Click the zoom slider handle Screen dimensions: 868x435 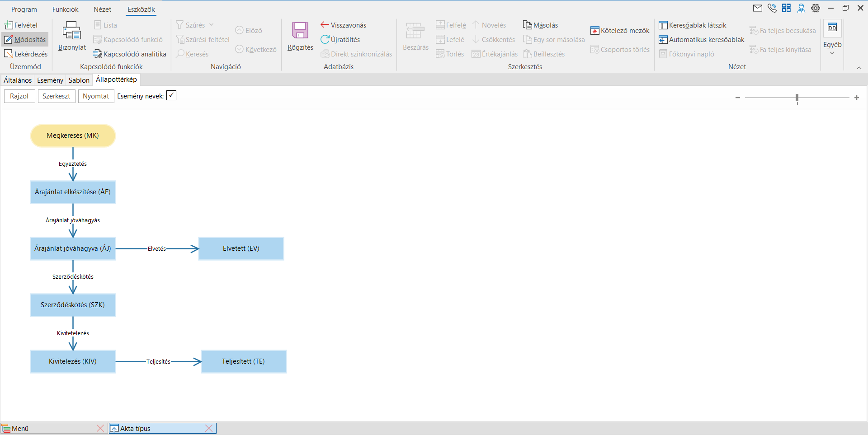pyautogui.click(x=797, y=98)
